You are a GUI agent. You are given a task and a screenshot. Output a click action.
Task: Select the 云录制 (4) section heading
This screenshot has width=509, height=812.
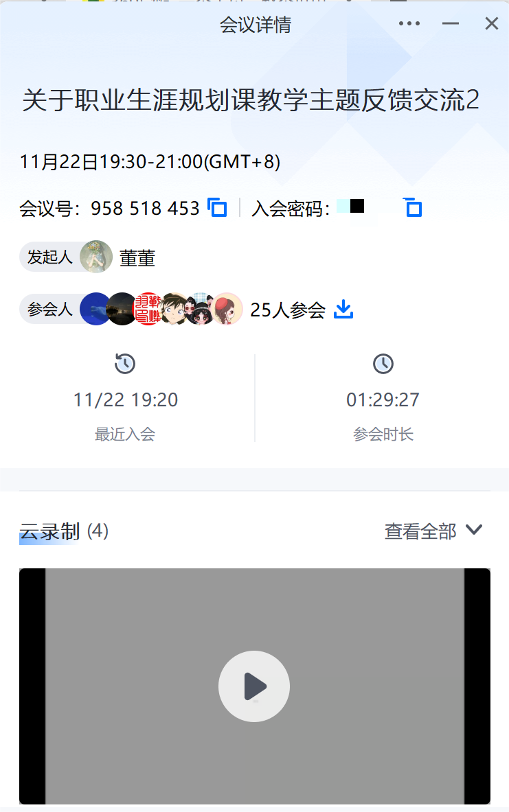click(x=64, y=531)
